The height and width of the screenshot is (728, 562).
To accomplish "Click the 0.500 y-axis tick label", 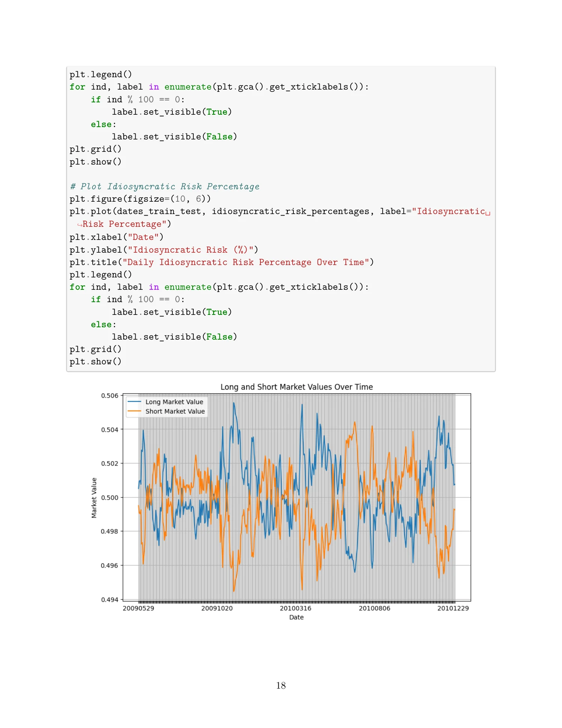I will 109,497.
